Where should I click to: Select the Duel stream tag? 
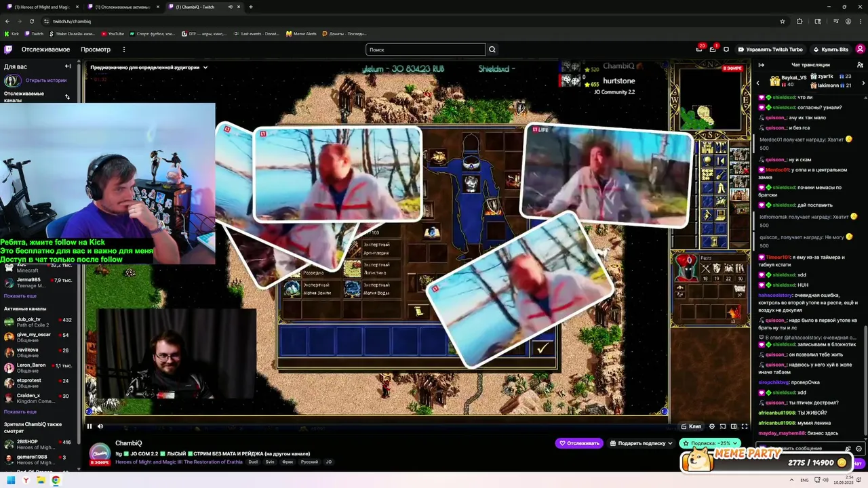[x=253, y=462]
